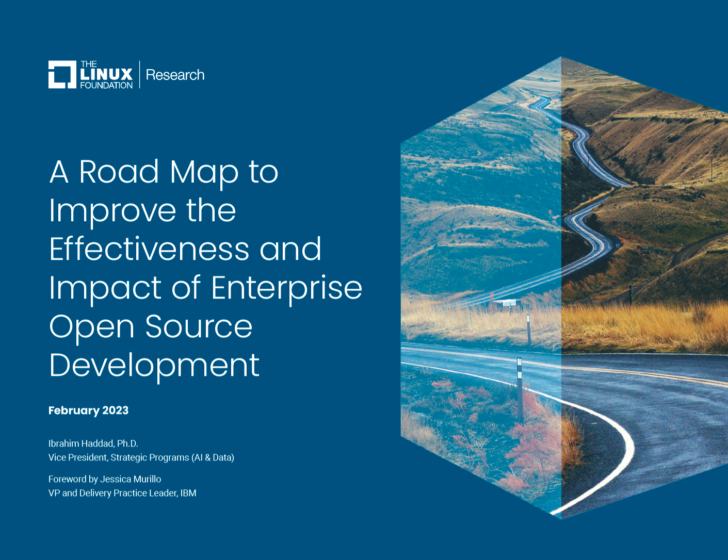
Task: Select the 'February 2023' date text
Action: tap(88, 410)
